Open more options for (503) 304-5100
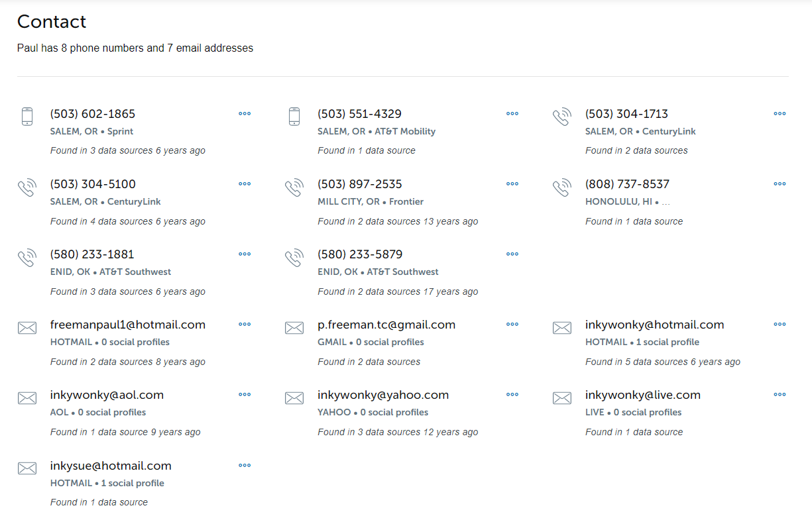 (245, 183)
